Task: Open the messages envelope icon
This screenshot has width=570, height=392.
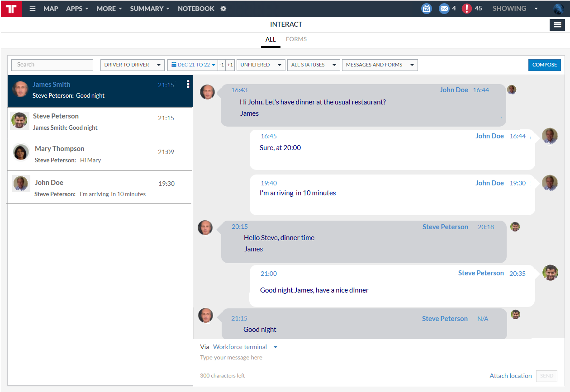Action: pyautogui.click(x=444, y=9)
